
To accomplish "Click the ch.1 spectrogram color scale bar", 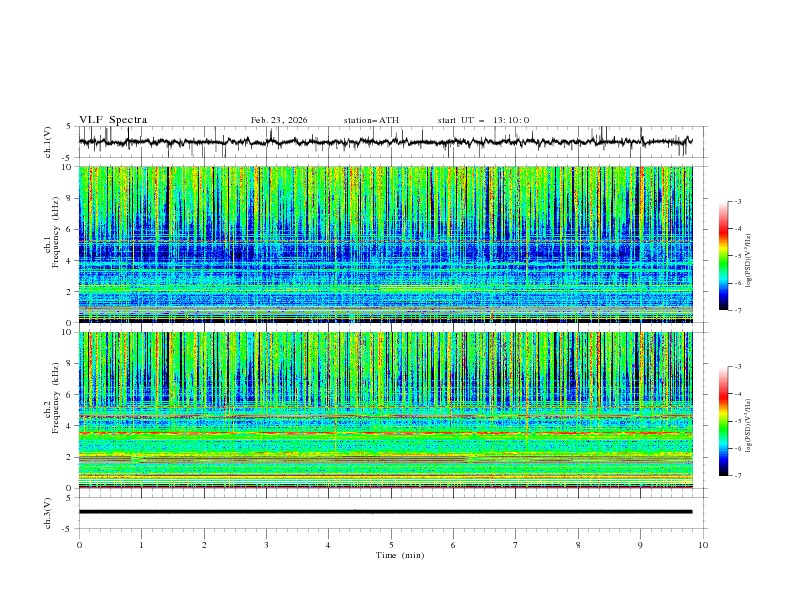I will point(724,255).
